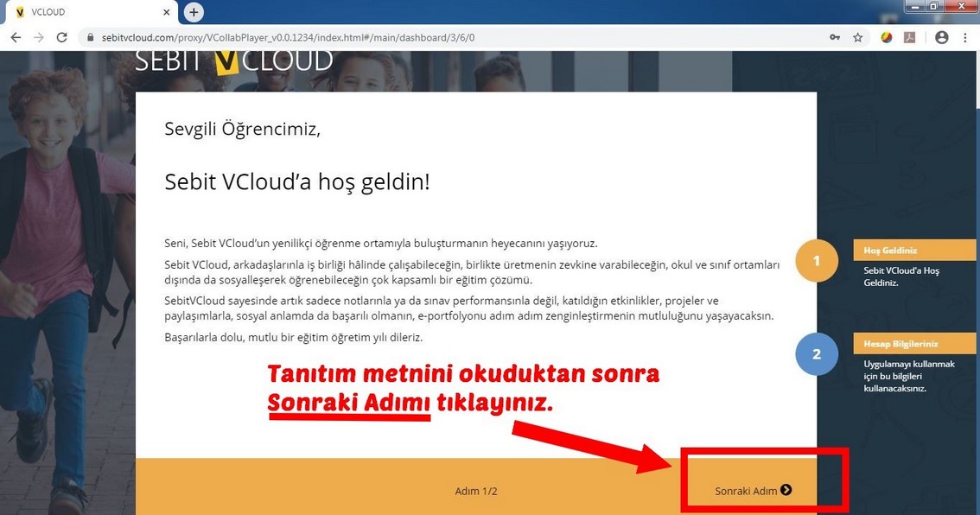This screenshot has height=515, width=980.
Task: Click the browser forward arrow
Action: point(39,37)
